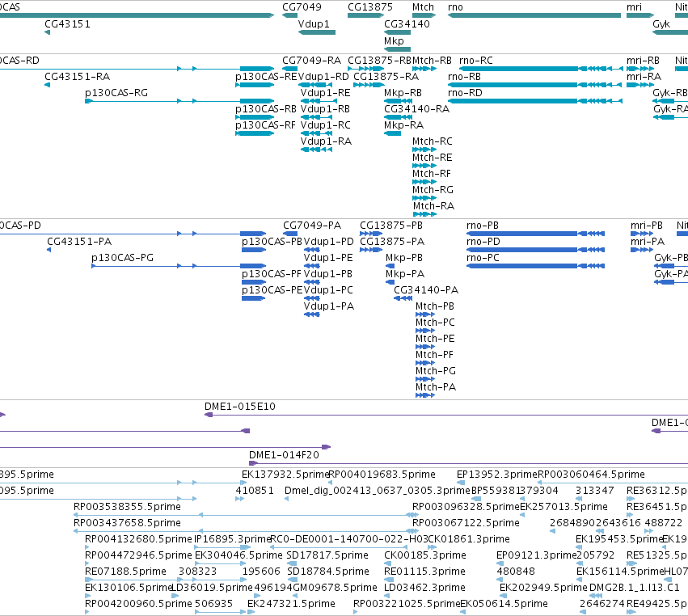Select protein Vdup1-PD
The height and width of the screenshot is (616, 688).
tap(311, 250)
